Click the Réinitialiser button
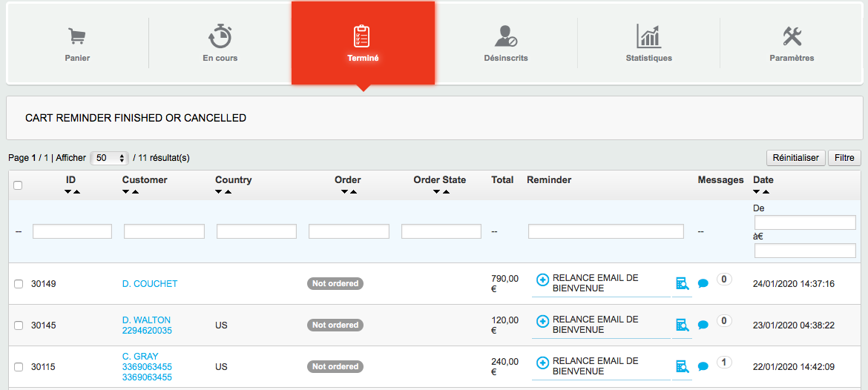Viewport: 868px width, 390px height. pos(796,158)
